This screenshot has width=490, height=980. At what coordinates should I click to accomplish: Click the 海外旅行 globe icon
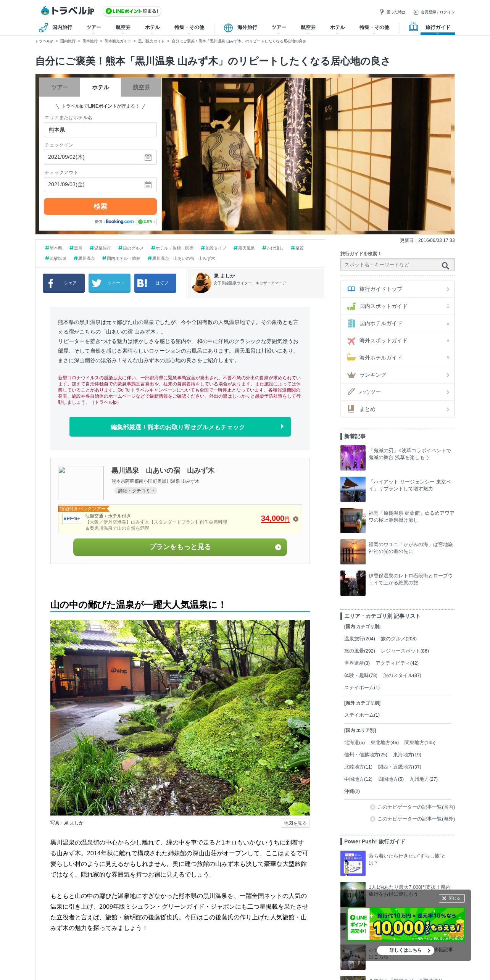[x=228, y=27]
